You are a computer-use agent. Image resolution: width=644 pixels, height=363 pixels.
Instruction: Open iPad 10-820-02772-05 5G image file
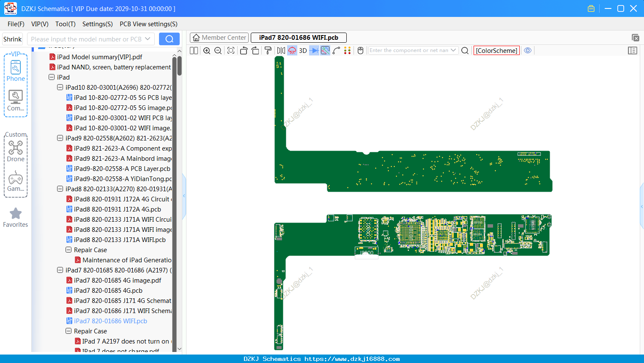pos(119,107)
